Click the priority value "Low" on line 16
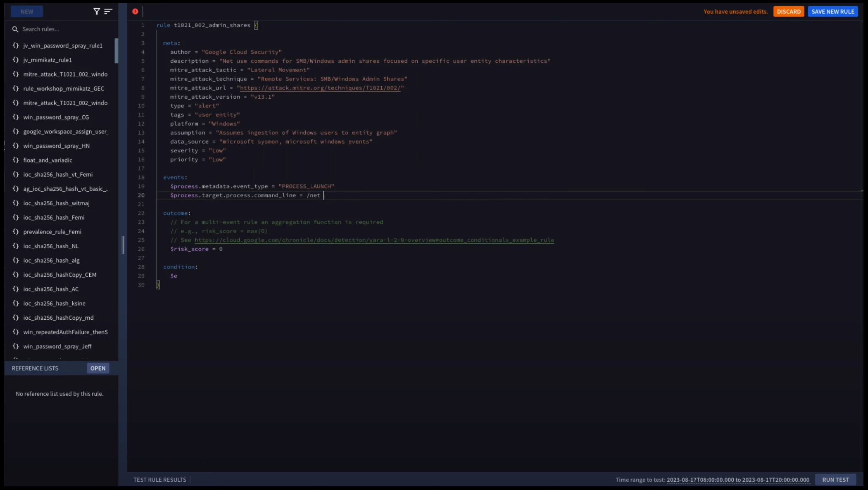 [217, 159]
